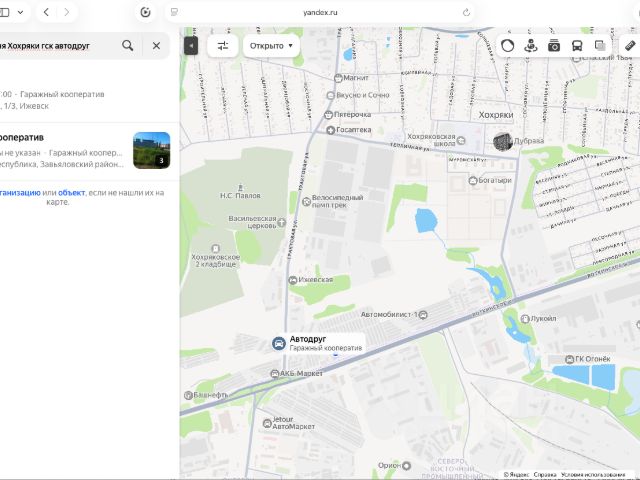Collapse the left search panel
The width and height of the screenshot is (640, 480).
pos(191,46)
